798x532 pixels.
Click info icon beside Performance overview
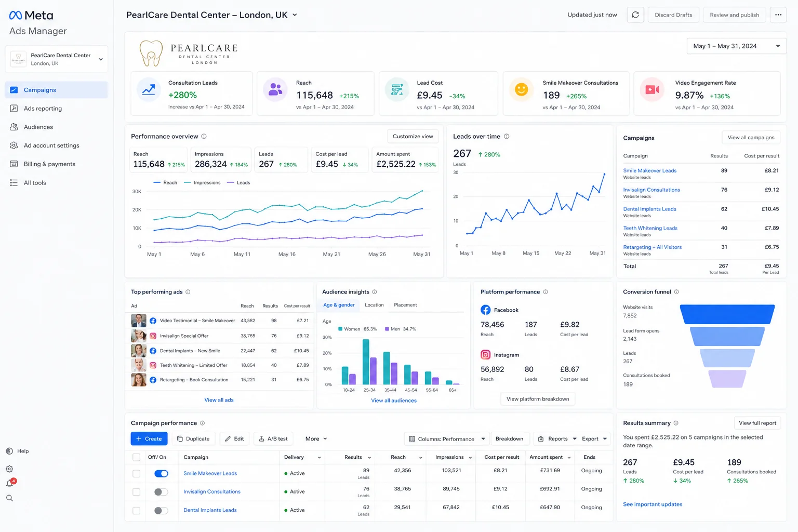pyautogui.click(x=204, y=137)
